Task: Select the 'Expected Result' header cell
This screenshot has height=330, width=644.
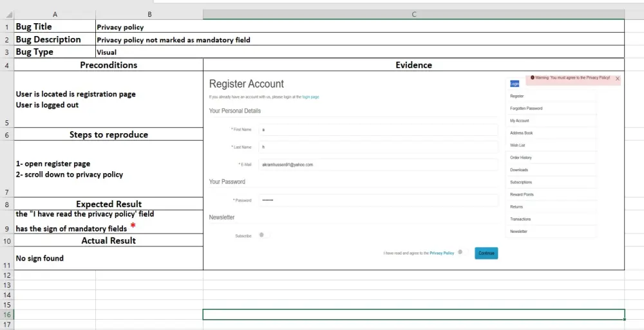Action: coord(108,204)
